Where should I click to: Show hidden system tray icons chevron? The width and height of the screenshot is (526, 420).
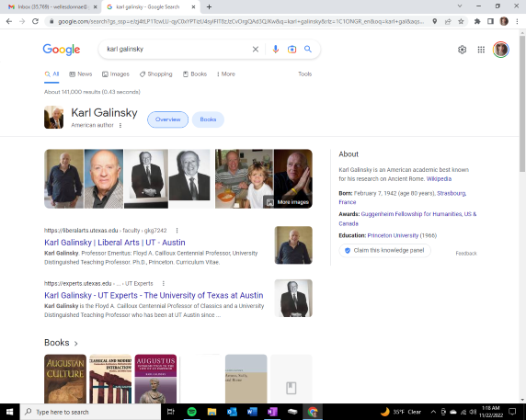pyautogui.click(x=433, y=412)
